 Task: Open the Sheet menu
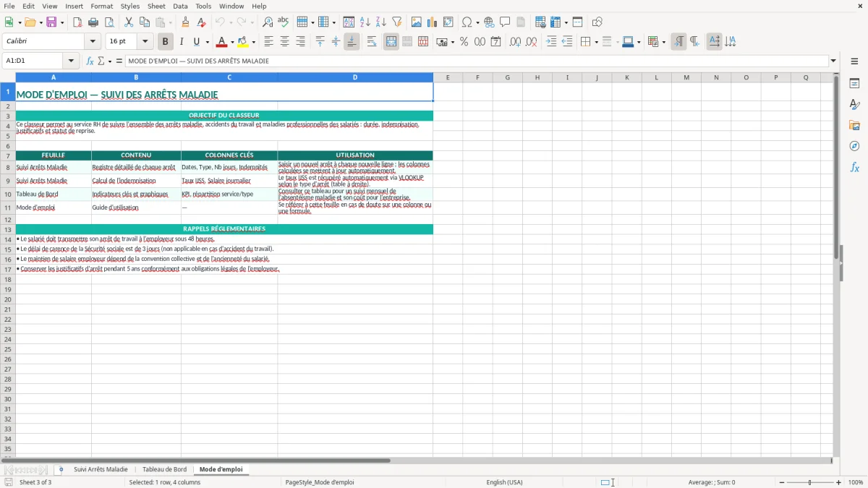156,6
